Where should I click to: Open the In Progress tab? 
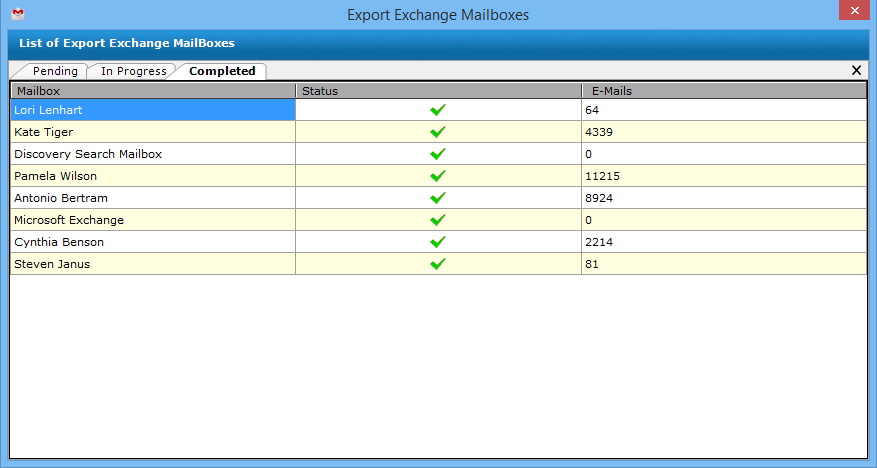pyautogui.click(x=134, y=71)
